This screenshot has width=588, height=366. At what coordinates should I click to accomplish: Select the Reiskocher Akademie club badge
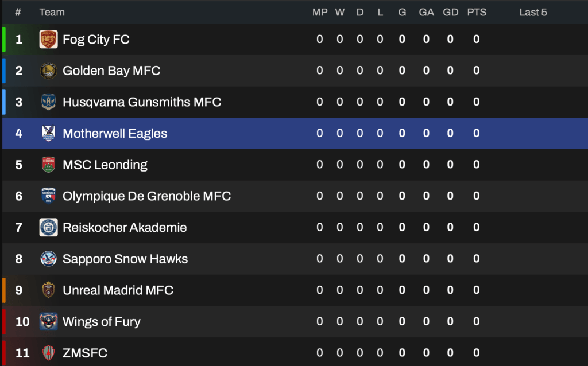coord(48,228)
